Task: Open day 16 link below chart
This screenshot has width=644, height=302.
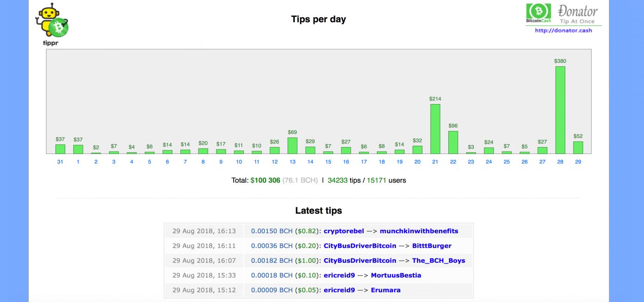Action: click(346, 162)
